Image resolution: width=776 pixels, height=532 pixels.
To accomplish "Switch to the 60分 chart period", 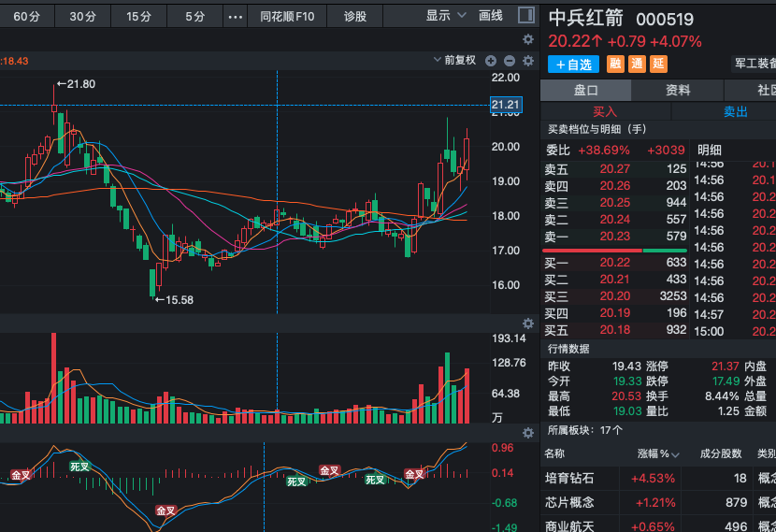I will point(26,16).
